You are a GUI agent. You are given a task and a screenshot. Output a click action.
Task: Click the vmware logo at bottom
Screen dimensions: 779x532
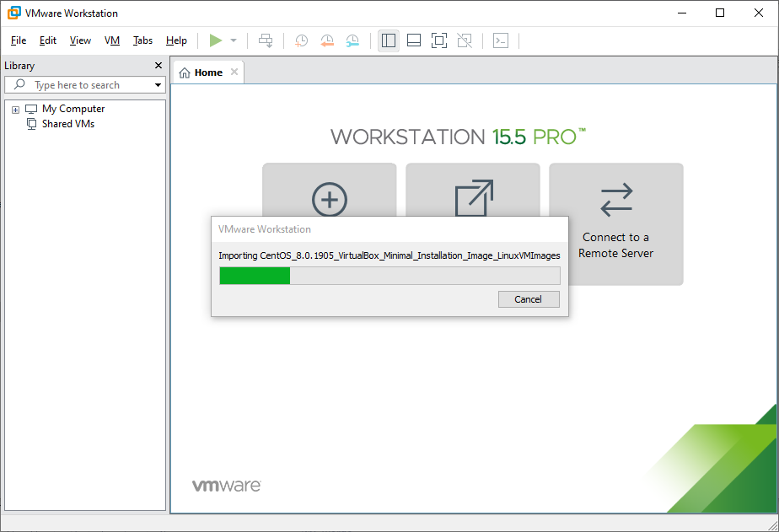(227, 486)
